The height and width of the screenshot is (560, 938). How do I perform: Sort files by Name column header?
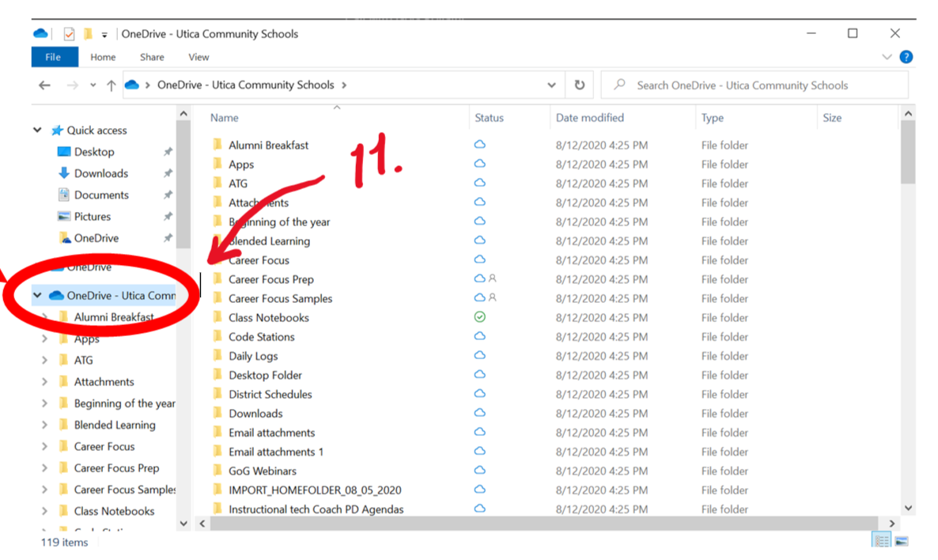tap(225, 118)
